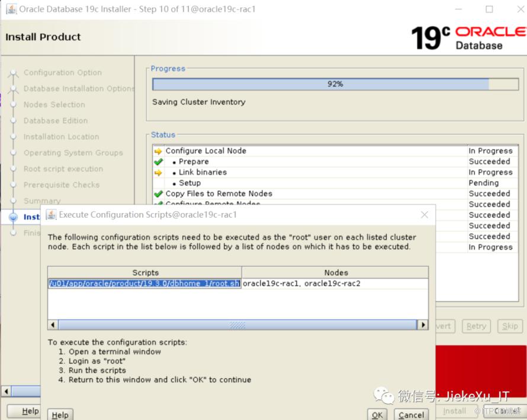Click the Java icon in dialog title bar
Screen dimensions: 527x420
pos(51,215)
